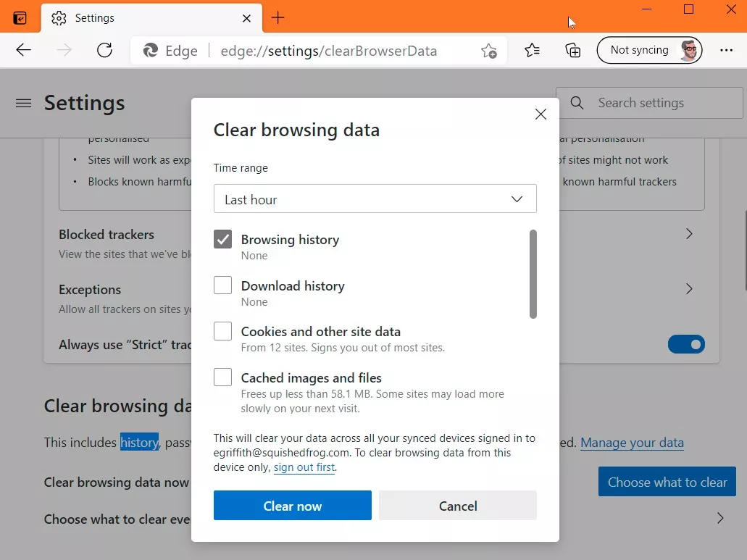Open the Collections panel icon
This screenshot has height=560, width=747.
click(x=572, y=50)
